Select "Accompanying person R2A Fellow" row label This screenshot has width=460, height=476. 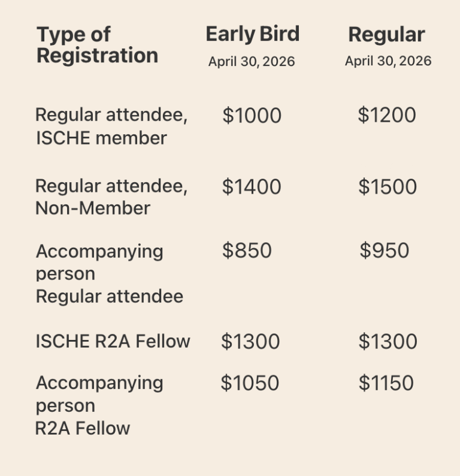99,405
